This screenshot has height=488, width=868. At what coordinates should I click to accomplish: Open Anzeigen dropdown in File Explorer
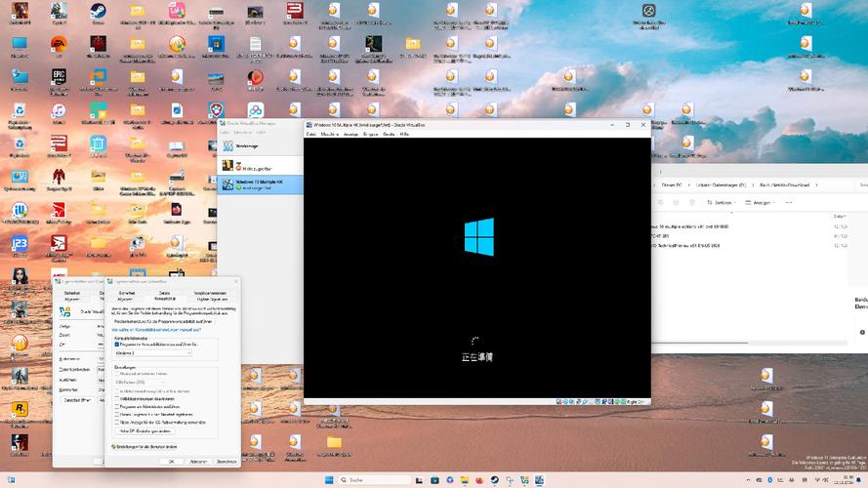(x=758, y=203)
